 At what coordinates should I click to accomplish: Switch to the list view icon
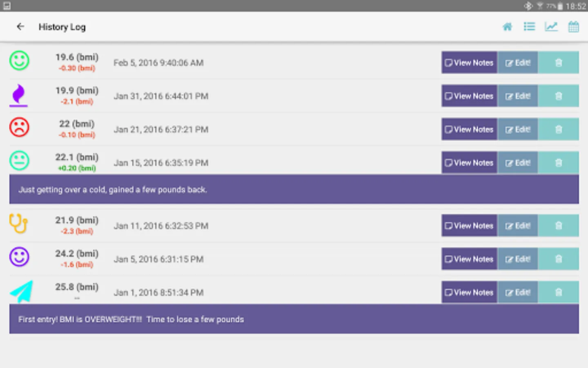(529, 27)
